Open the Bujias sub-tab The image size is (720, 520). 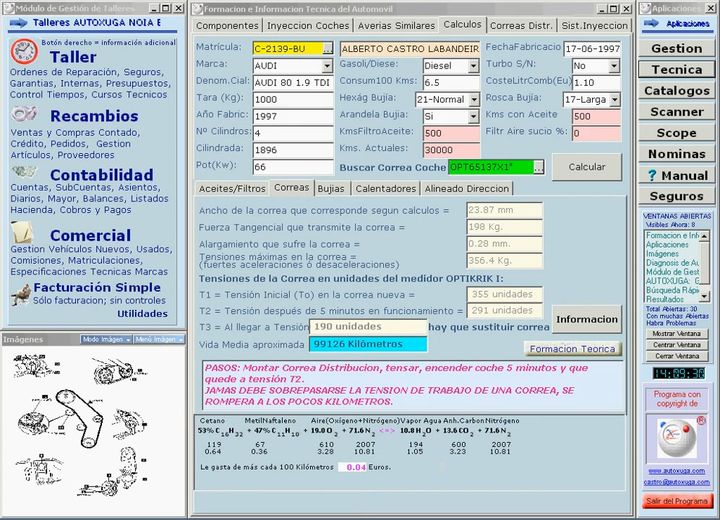[331, 188]
